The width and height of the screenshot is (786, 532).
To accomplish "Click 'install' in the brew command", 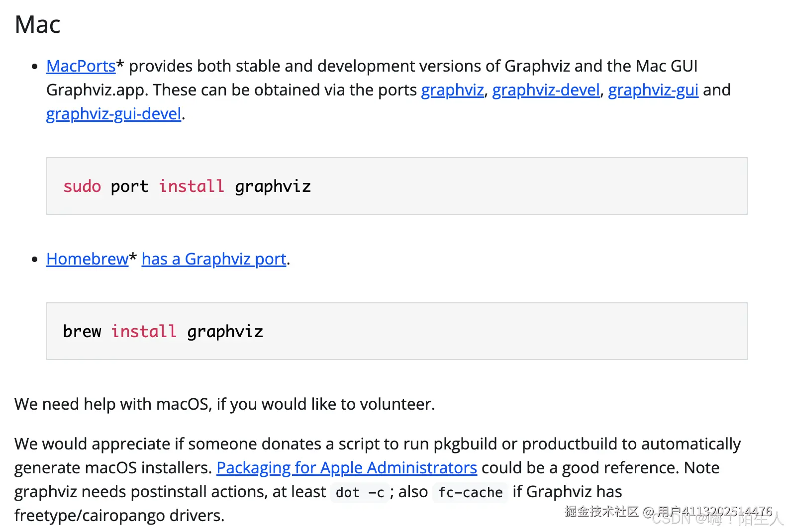I will tap(144, 332).
